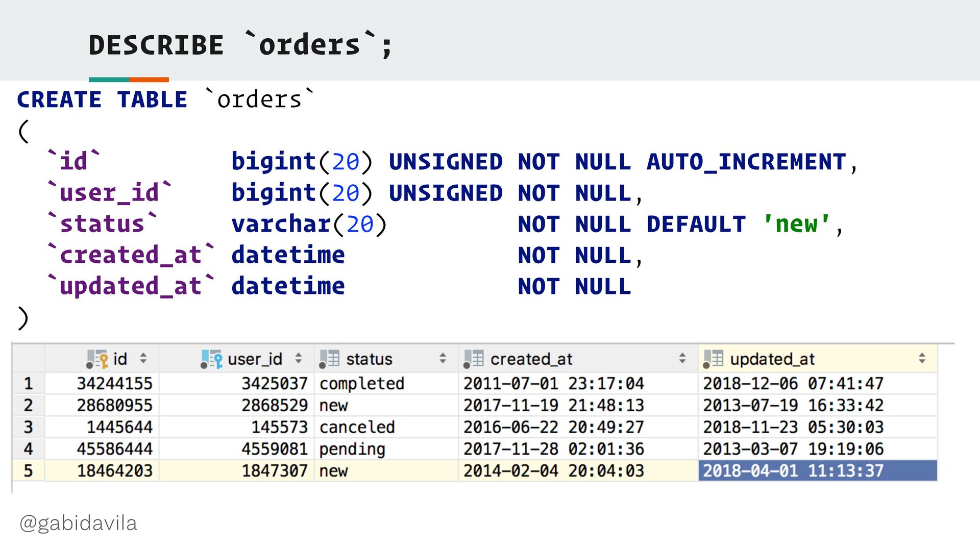Screen dimensions: 980x551
Task: Select the id column header label
Action: click(x=120, y=359)
